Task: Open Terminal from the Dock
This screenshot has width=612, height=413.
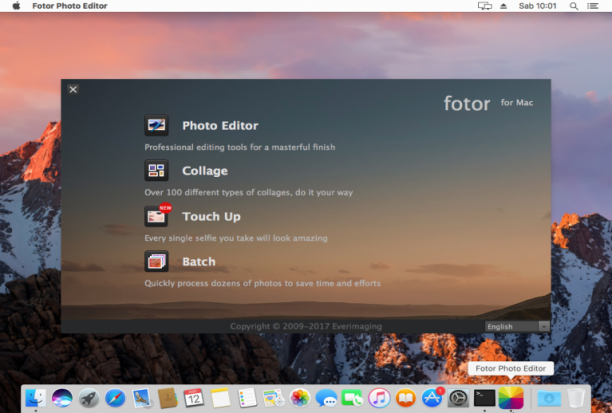Action: coord(484,398)
